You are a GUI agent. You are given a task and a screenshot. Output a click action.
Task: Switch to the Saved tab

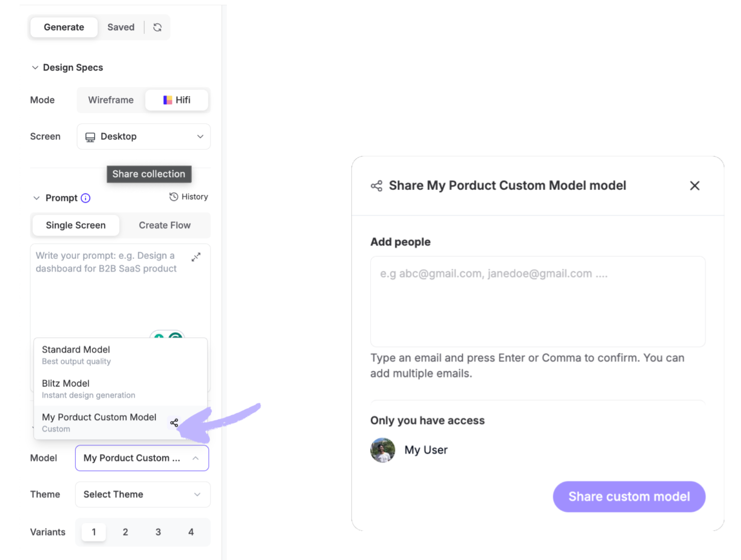click(121, 27)
